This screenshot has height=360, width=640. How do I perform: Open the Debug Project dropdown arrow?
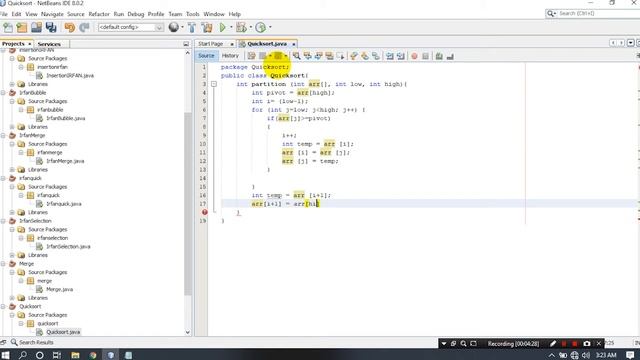250,27
